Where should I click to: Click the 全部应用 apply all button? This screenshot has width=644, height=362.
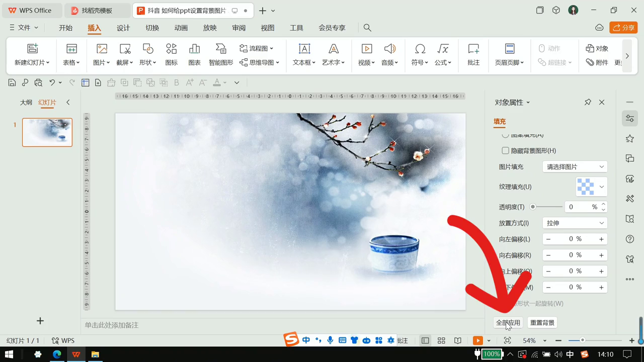(x=508, y=322)
